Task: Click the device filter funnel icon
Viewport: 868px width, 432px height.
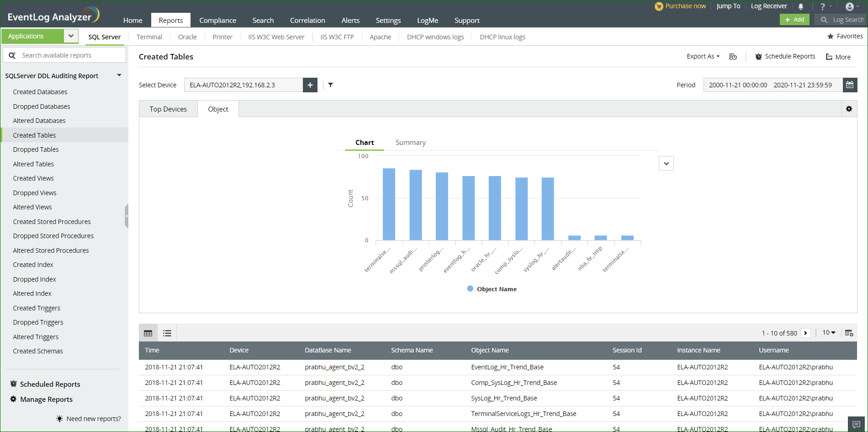Action: click(330, 85)
